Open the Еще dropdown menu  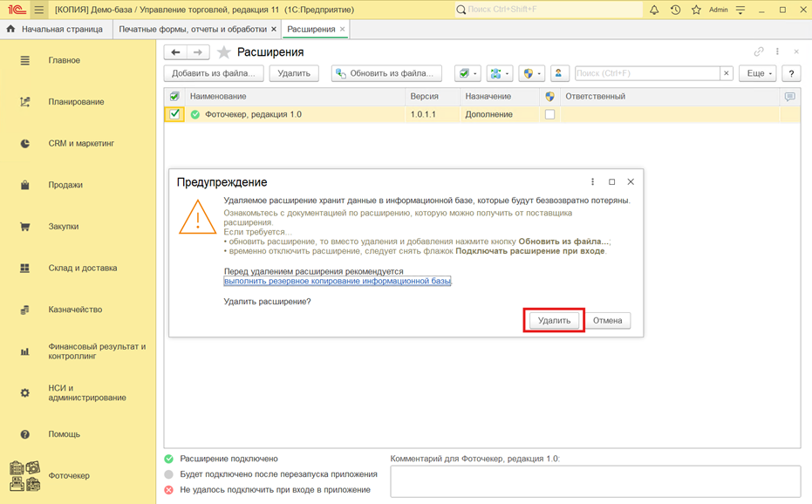click(759, 74)
